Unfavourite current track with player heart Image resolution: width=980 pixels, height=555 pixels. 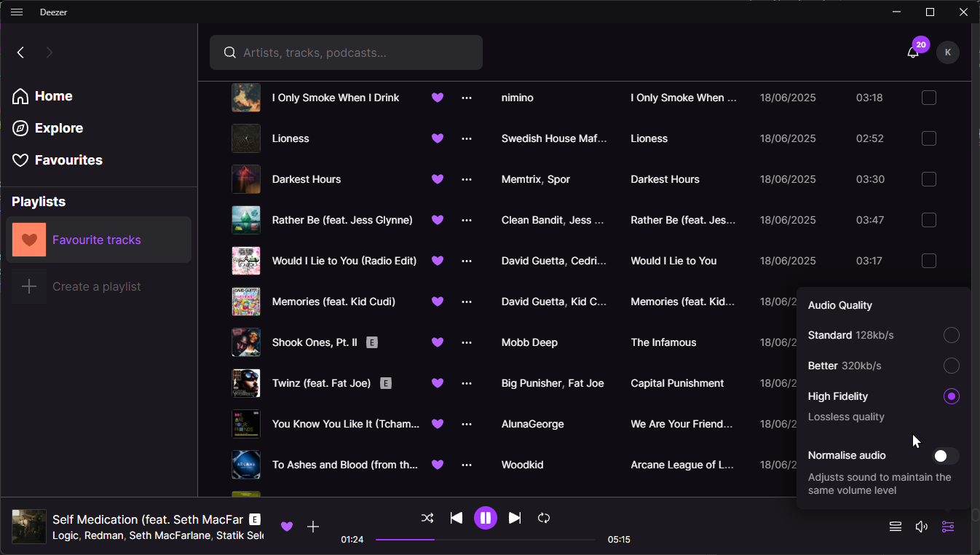tap(287, 527)
